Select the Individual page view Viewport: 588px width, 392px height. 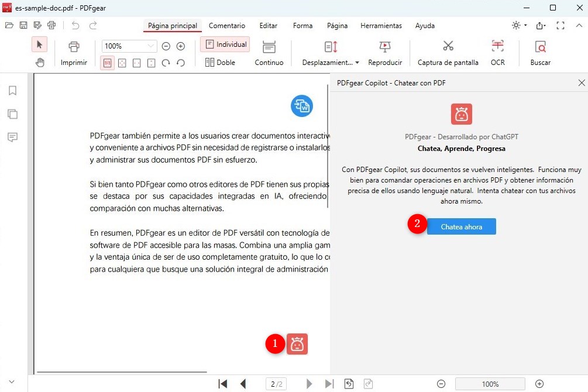(x=225, y=44)
